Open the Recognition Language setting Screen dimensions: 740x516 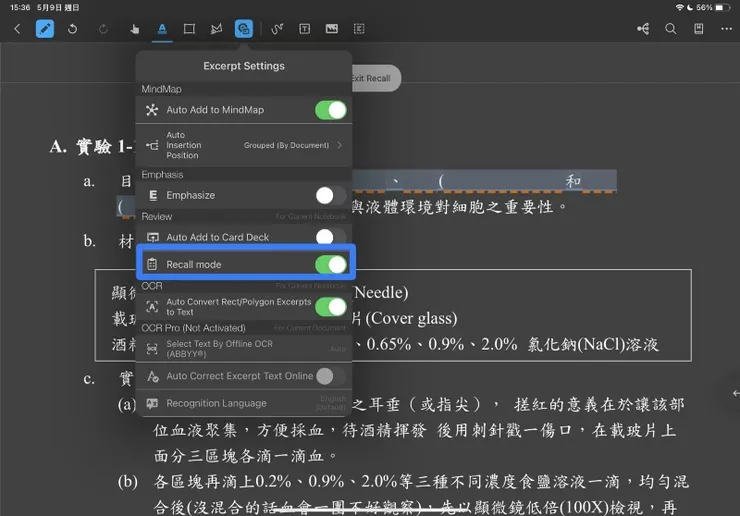pyautogui.click(x=244, y=403)
